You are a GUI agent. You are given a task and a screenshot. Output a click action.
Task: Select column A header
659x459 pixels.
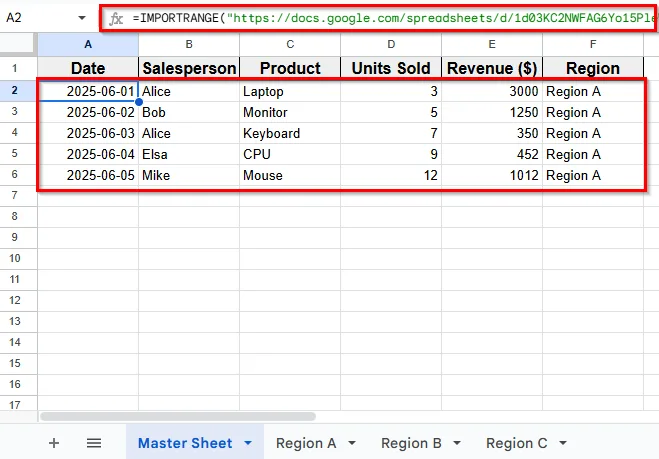click(x=88, y=45)
